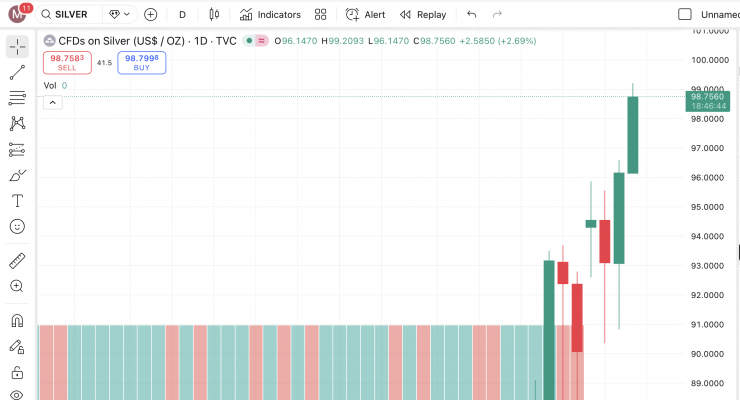This screenshot has height=400, width=740.
Task: Toggle hide all drawings eye icon
Action: pos(17,396)
